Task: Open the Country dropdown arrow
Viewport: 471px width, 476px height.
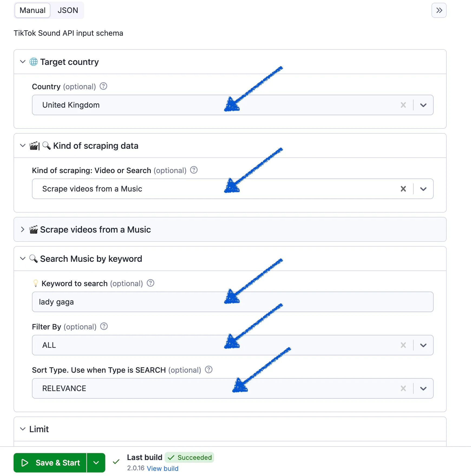Action: (423, 105)
